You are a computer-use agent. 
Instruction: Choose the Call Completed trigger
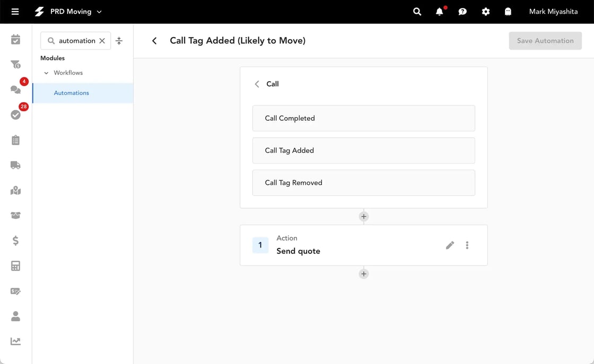363,118
